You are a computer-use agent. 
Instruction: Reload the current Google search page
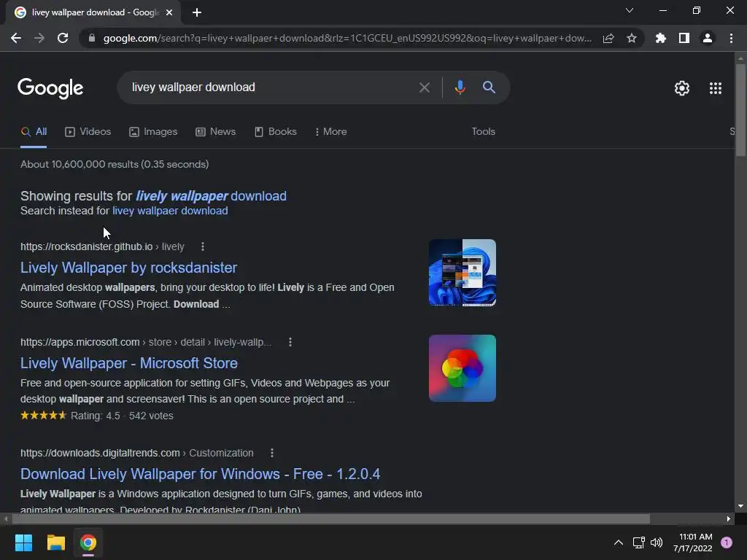click(63, 38)
